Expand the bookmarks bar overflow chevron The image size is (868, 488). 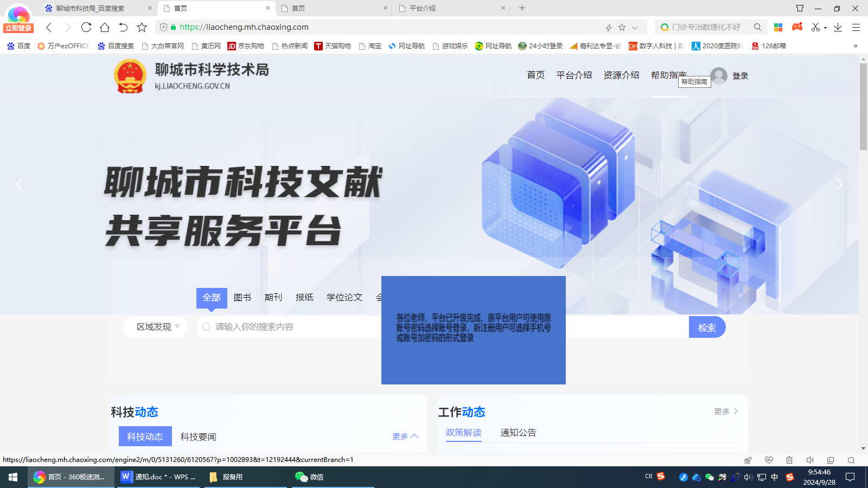[856, 46]
